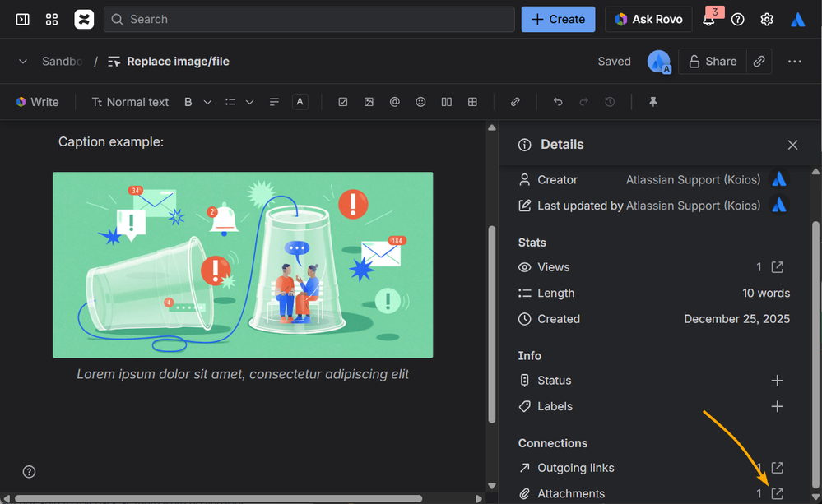822x504 pixels.
Task: Toggle bold formatting
Action: coord(188,102)
